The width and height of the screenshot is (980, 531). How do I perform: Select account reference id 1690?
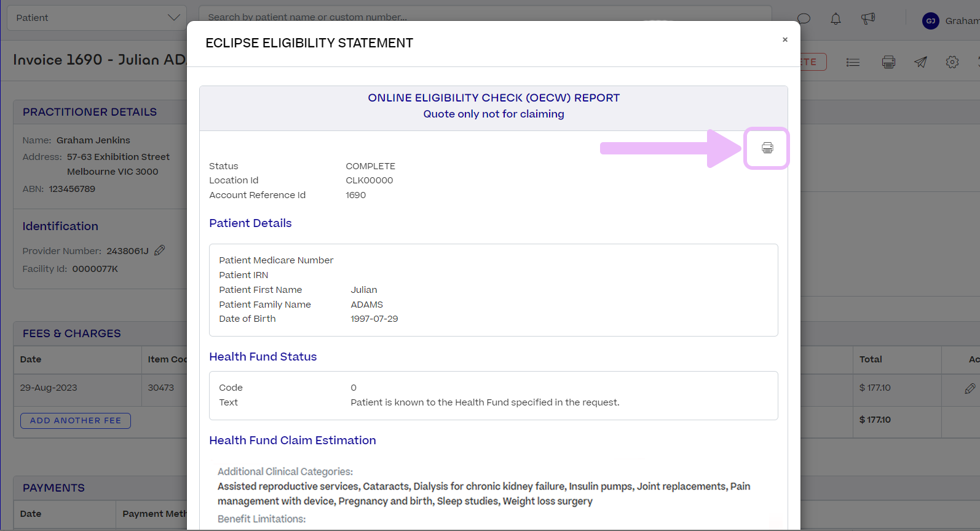(356, 195)
